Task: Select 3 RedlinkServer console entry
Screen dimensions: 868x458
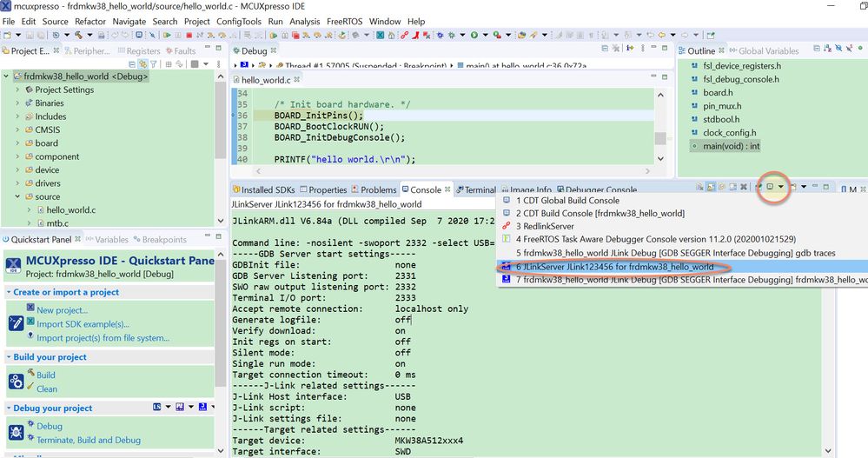Action: point(546,226)
